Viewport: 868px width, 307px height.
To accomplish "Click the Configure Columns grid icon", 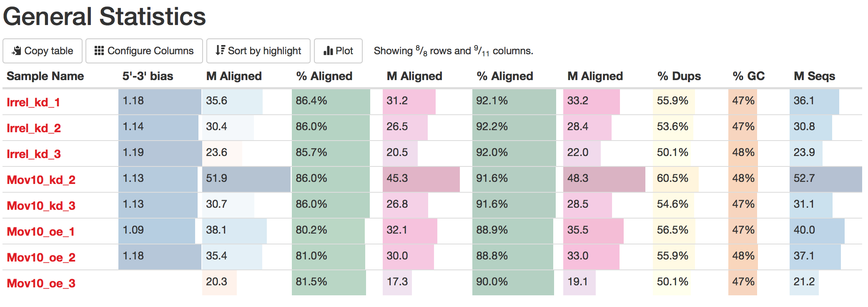I will coord(99,51).
